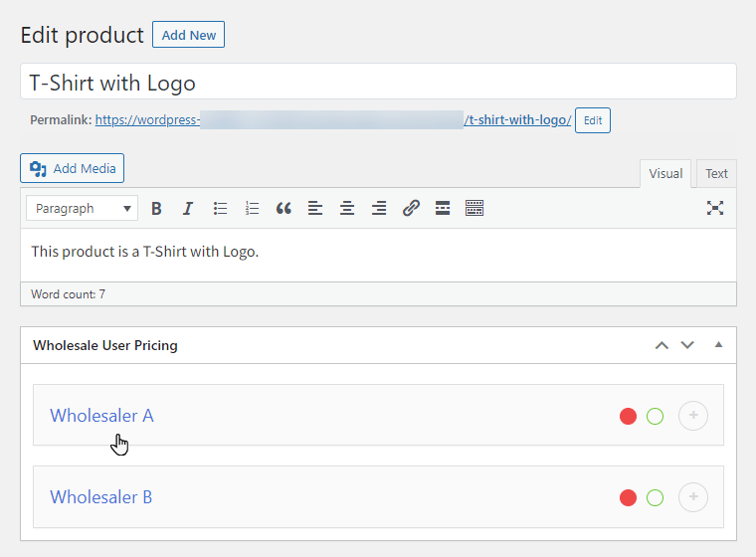
Task: Toggle bold formatting in editor toolbar
Action: click(156, 208)
